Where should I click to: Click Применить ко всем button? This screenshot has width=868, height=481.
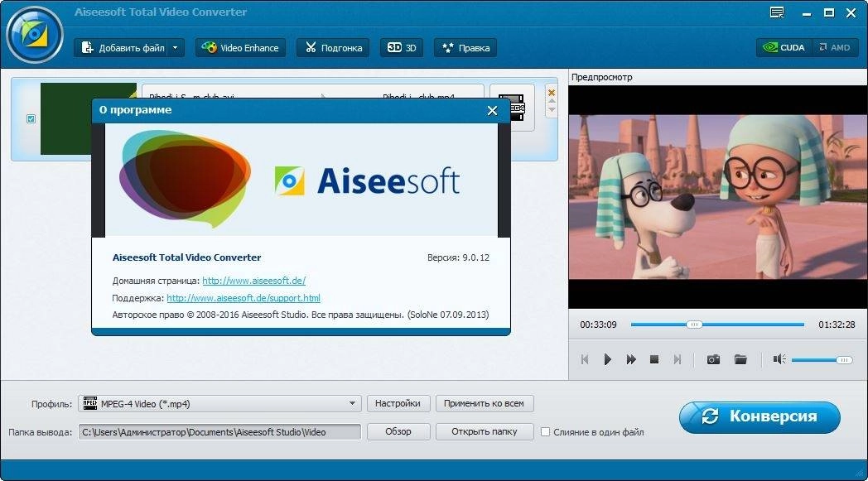484,403
